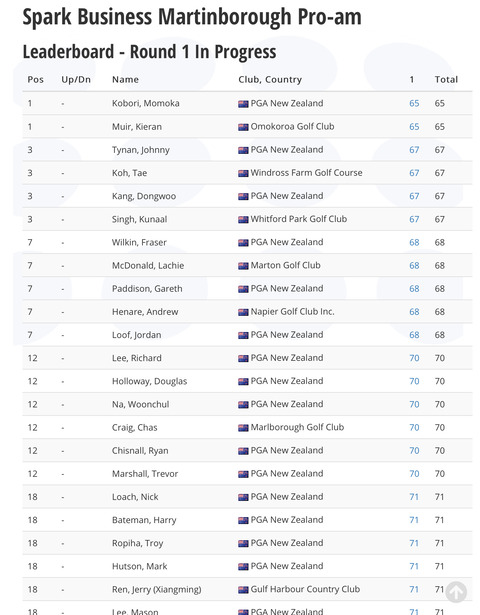Click the flag icon beside Windross Farm Golf Course
Viewport: 480px width, 615px height.
[x=243, y=173]
